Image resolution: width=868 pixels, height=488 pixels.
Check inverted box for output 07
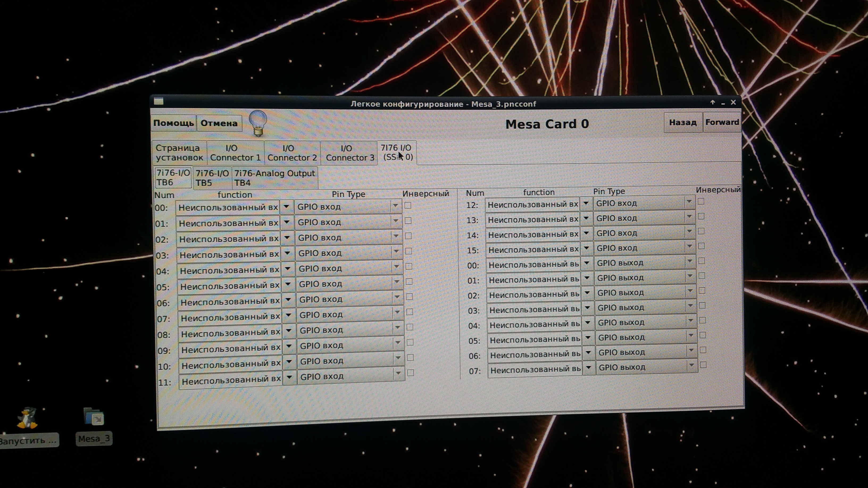click(703, 365)
